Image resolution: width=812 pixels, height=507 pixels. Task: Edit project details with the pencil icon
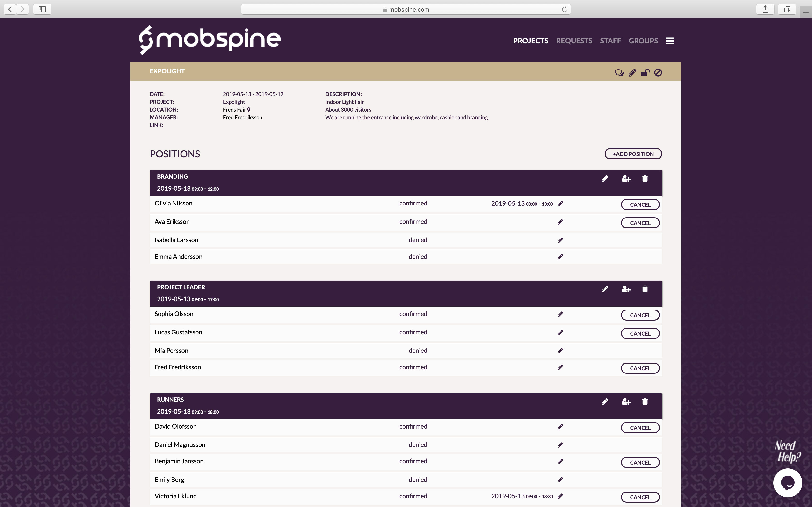(x=632, y=72)
